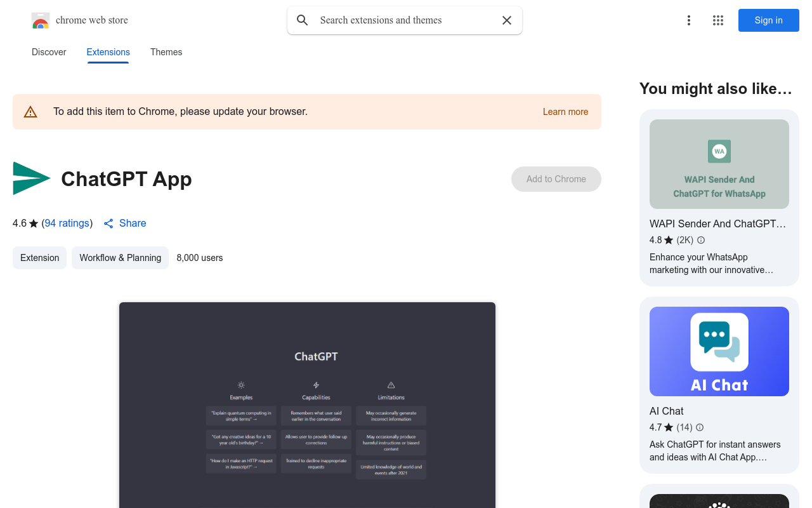
Task: Click the Share icon next to ratings
Action: (x=108, y=224)
